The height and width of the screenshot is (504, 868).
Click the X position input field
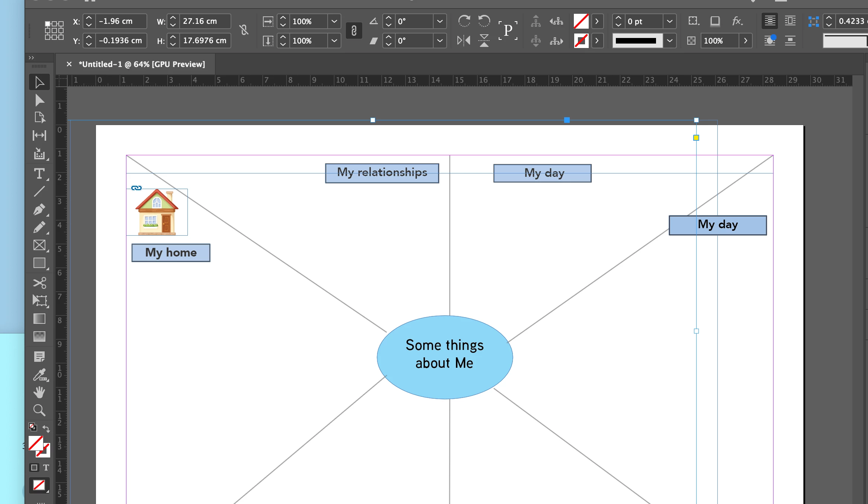click(121, 21)
